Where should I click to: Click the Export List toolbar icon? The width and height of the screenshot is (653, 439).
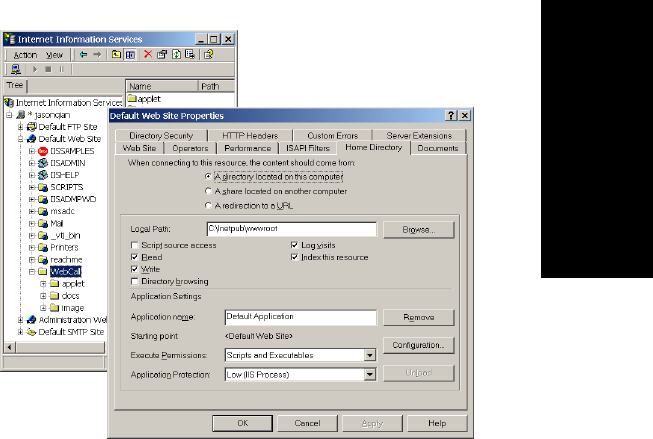click(190, 55)
